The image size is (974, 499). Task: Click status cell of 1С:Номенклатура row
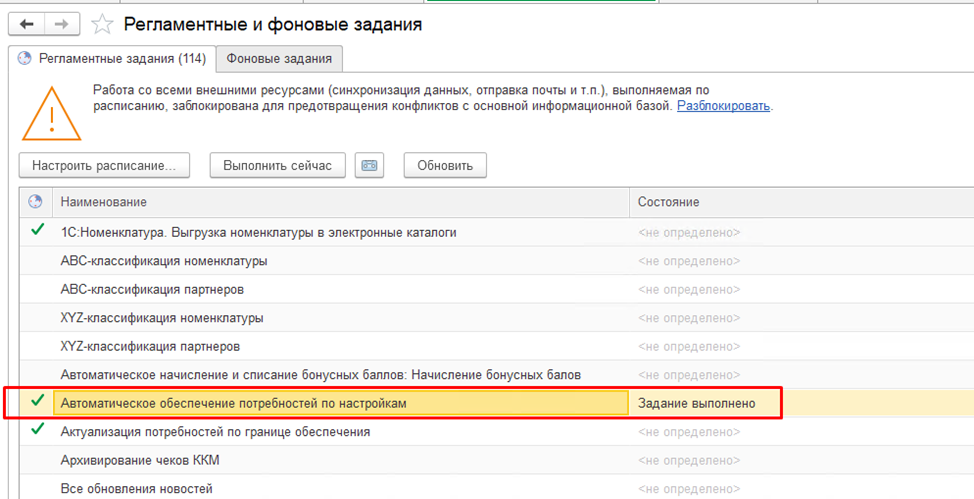(x=801, y=232)
